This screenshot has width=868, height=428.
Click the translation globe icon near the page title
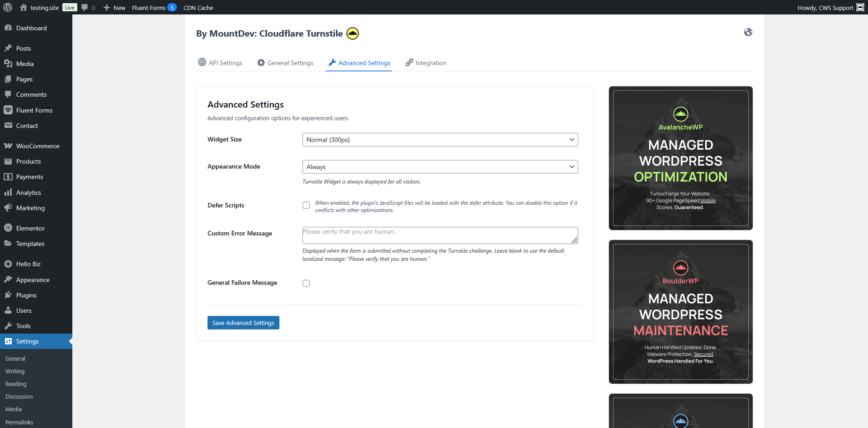click(748, 32)
